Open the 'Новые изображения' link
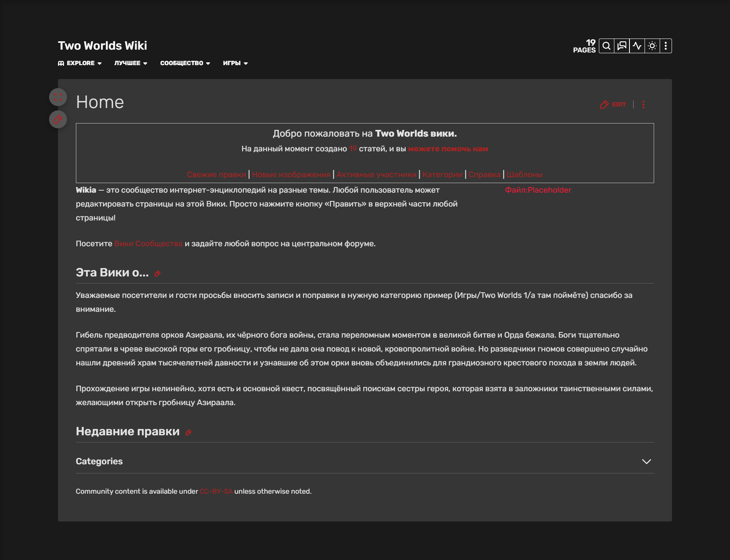Screen dimensions: 730x560 coord(291,174)
